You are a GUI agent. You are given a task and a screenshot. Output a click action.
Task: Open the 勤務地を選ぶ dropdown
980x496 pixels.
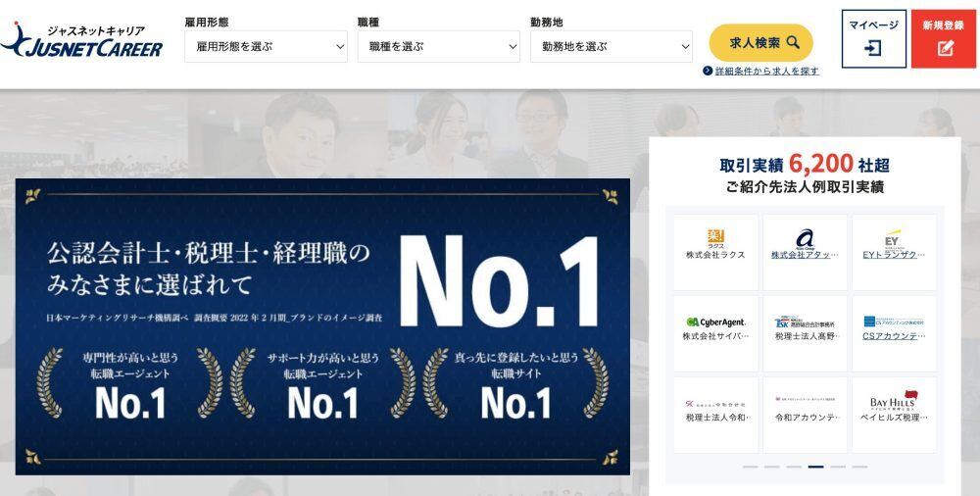pos(612,46)
